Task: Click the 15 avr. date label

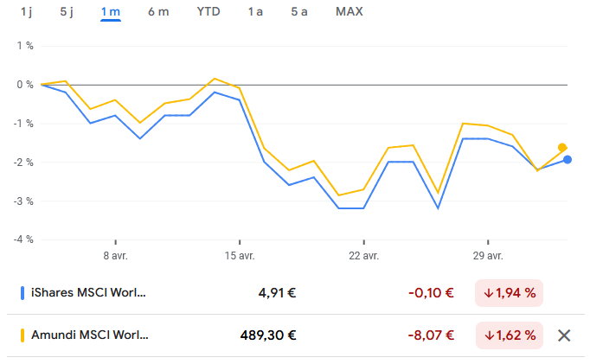Action: [x=240, y=256]
